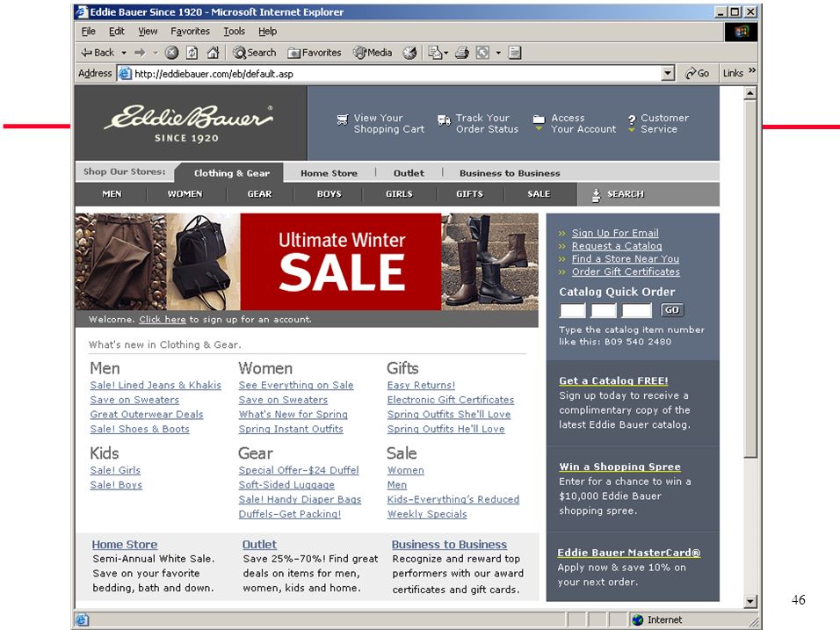Go to the Home page icon
This screenshot has height=630, width=840.
point(213,53)
